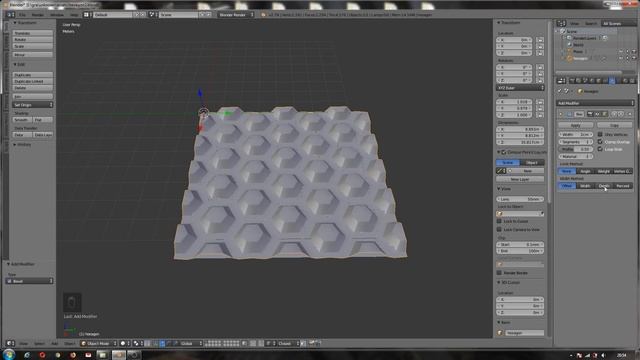Screen dimensions: 640x360
Task: Click the Hexagon object icon in the outliner
Action: [569, 58]
